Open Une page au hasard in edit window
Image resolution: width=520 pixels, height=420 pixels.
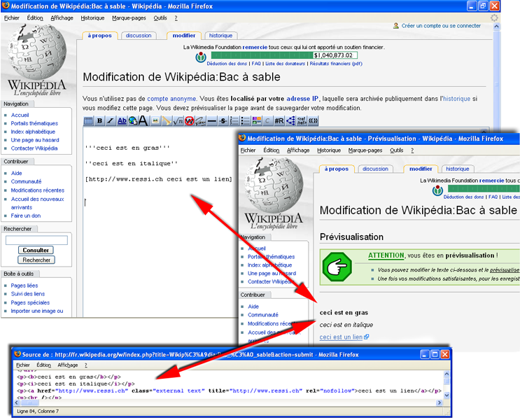35,140
